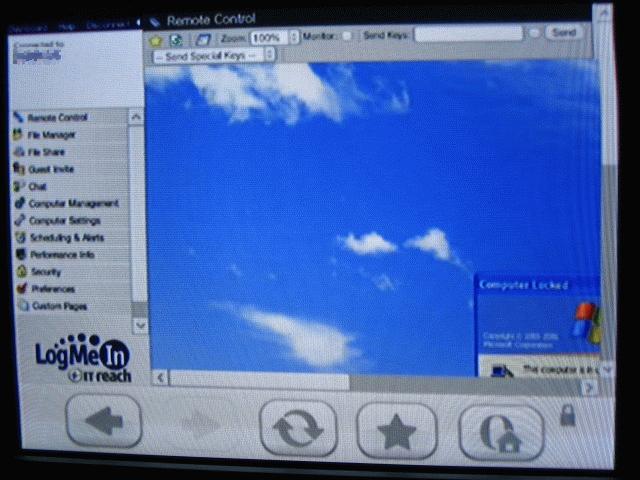This screenshot has height=480, width=640.
Task: Toggle the Monitor checkbox
Action: coord(347,36)
